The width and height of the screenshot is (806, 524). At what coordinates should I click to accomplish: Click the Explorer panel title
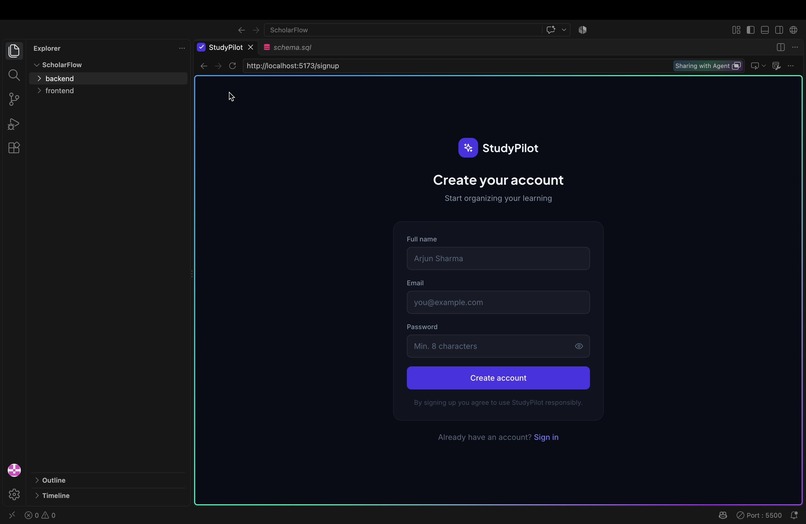click(x=47, y=48)
